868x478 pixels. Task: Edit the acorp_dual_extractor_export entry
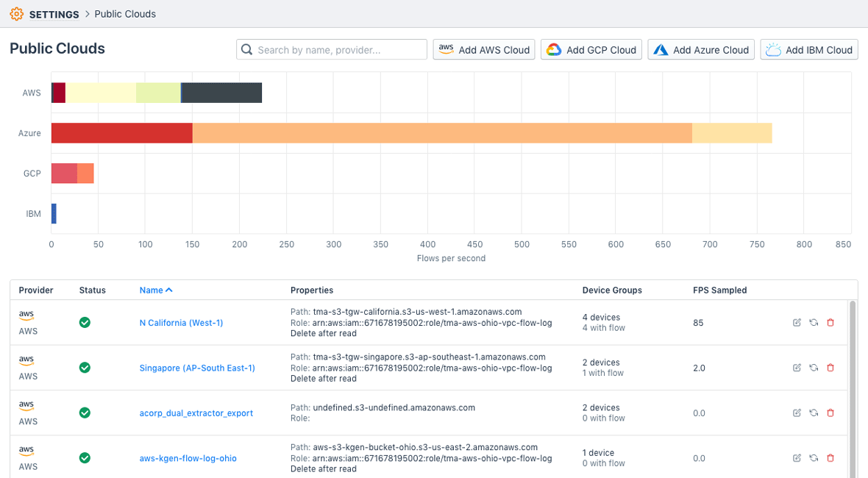click(x=797, y=413)
